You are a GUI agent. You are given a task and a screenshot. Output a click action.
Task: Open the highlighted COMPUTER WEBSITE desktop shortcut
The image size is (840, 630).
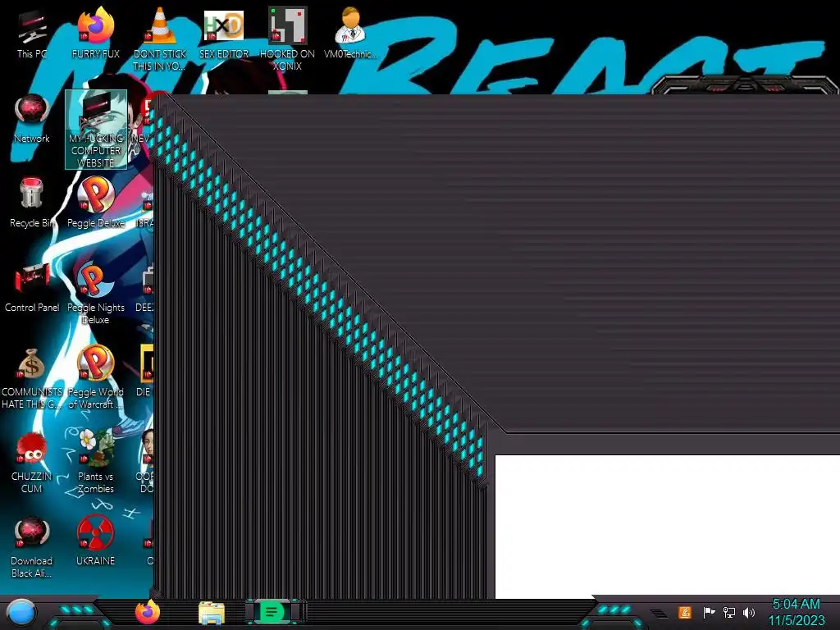(96, 129)
